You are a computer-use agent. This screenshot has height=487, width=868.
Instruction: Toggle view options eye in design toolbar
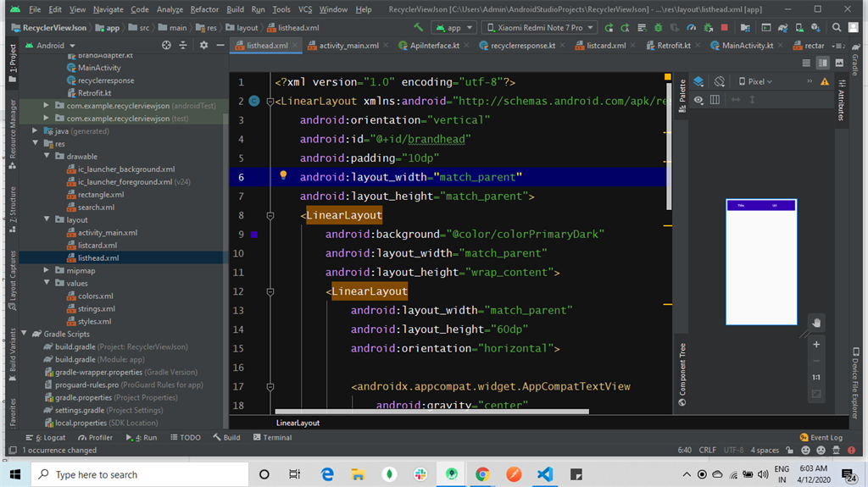pos(698,100)
